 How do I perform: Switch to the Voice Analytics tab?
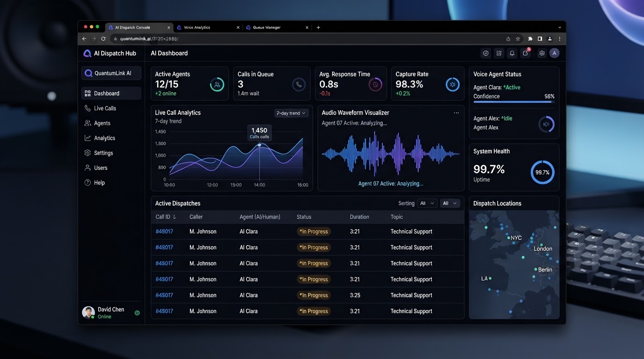click(207, 28)
